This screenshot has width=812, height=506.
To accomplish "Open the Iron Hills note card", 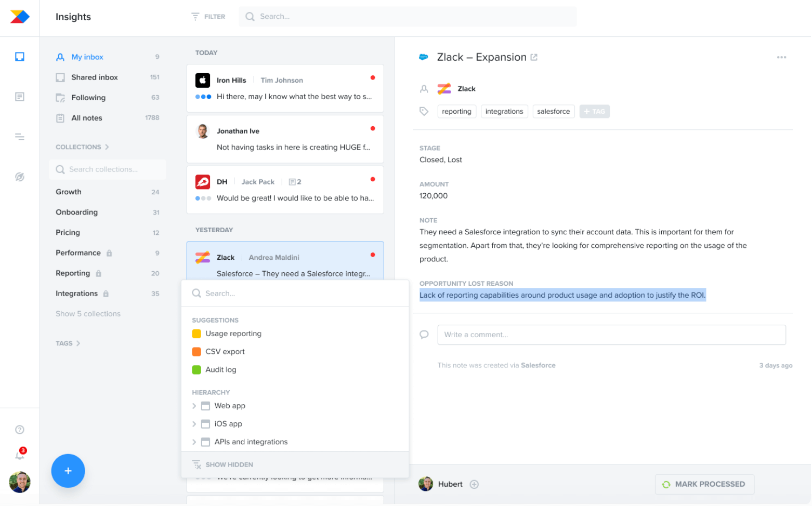I will [285, 88].
